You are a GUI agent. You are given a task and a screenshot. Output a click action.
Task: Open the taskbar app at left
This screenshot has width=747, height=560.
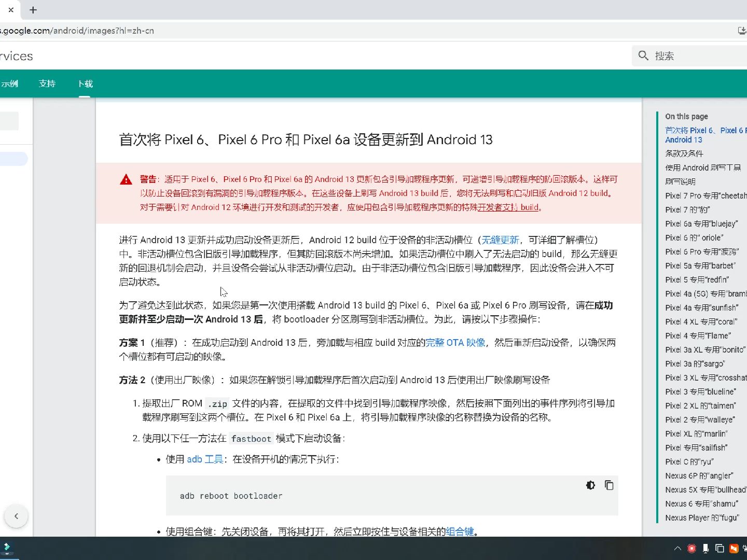[7, 548]
